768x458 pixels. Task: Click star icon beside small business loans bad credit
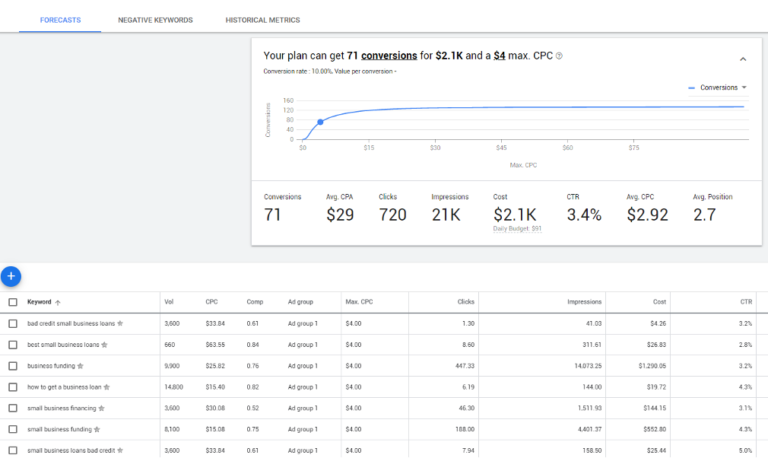[120, 450]
